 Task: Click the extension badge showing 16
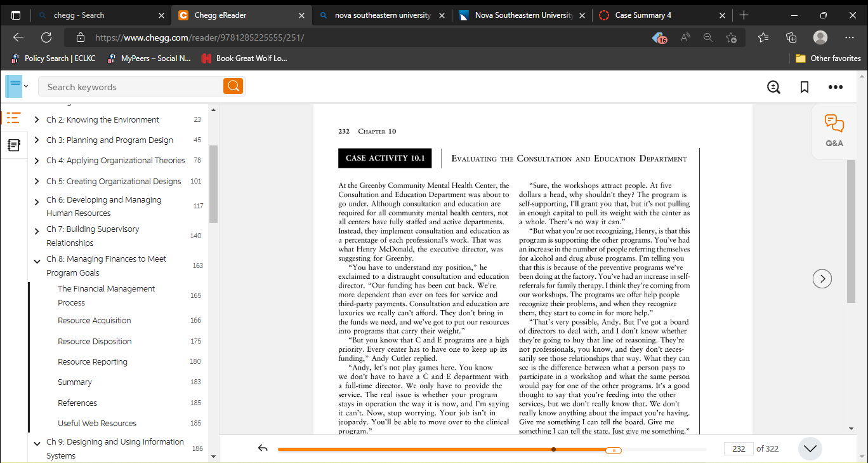[x=659, y=37]
